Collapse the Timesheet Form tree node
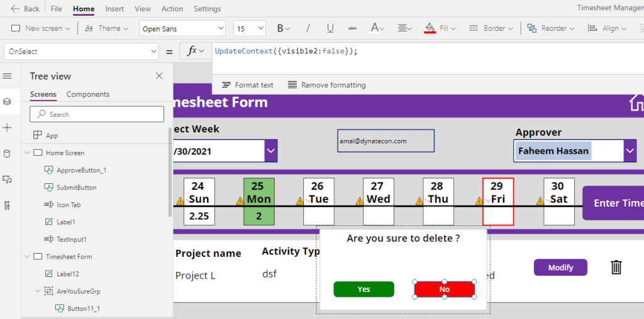Viewport: 644px width, 319px height. (27, 256)
